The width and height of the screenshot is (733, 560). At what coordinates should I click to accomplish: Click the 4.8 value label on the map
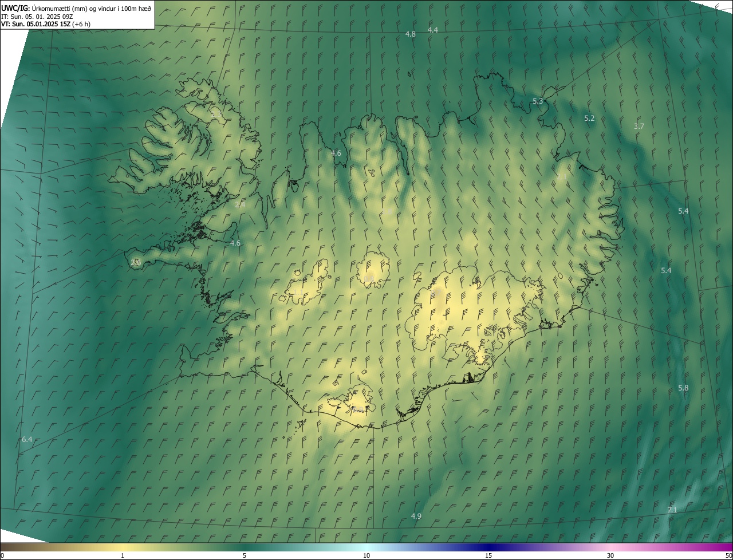coord(411,34)
